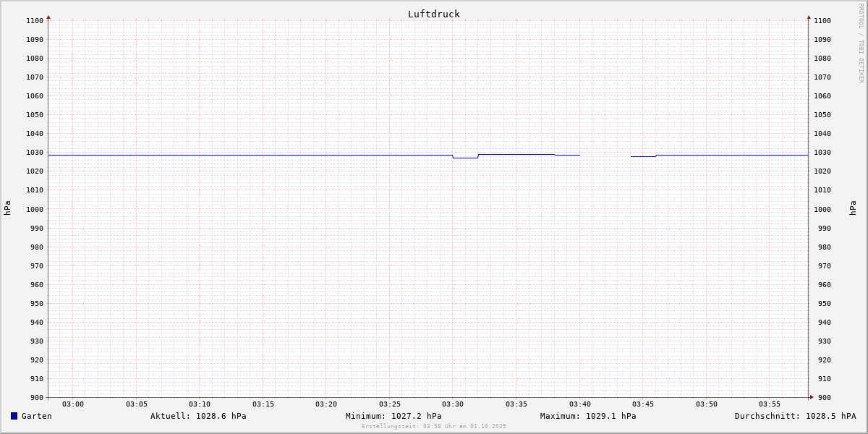Pick the 03:55 time axis label
Screen dimensions: 868x434
[770, 404]
